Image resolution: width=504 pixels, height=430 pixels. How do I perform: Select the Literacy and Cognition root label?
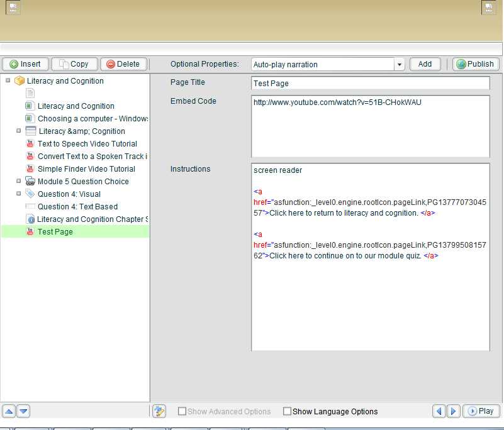coord(65,80)
